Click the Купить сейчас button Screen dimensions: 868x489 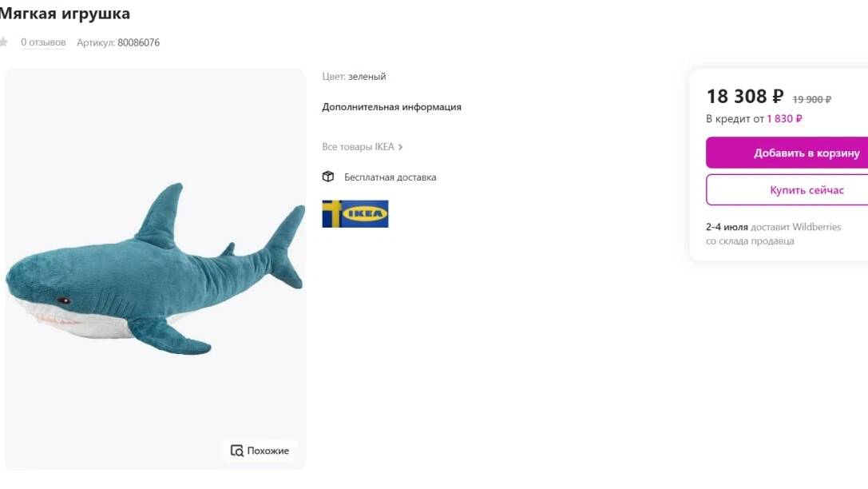pos(787,190)
